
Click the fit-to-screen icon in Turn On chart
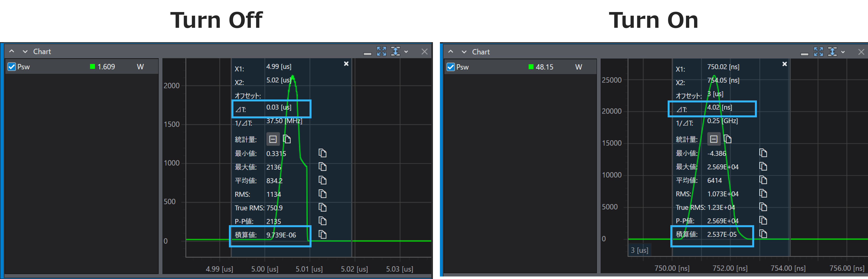click(x=818, y=51)
